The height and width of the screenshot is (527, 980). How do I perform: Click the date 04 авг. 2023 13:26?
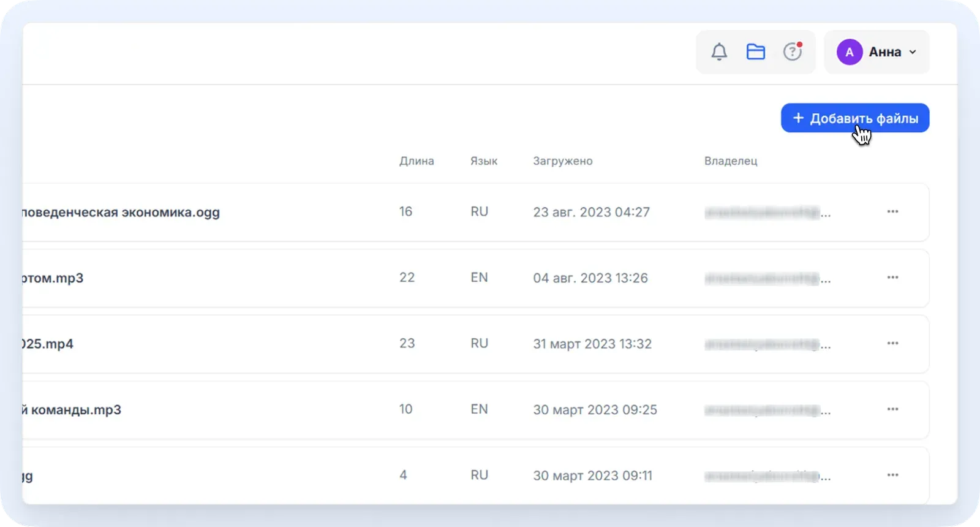point(590,278)
